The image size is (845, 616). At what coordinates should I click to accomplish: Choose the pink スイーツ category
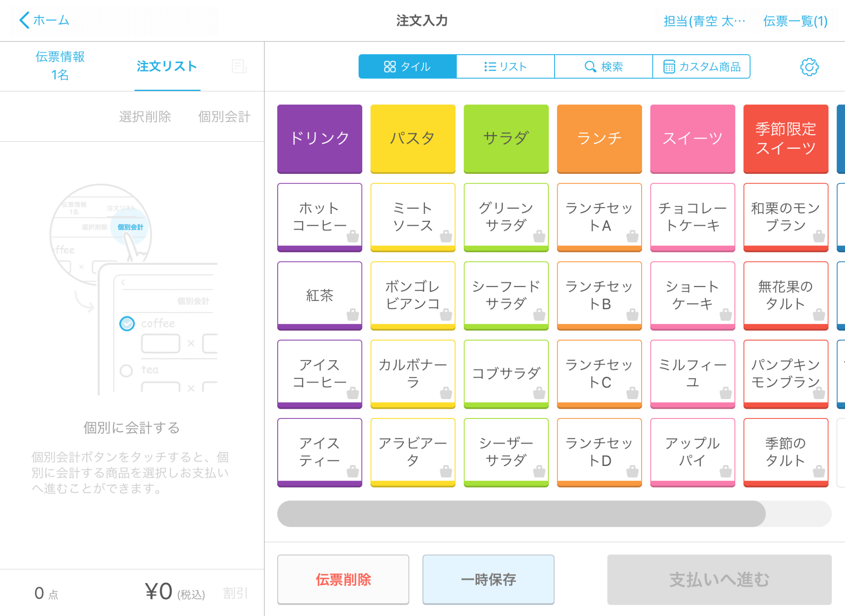[693, 139]
